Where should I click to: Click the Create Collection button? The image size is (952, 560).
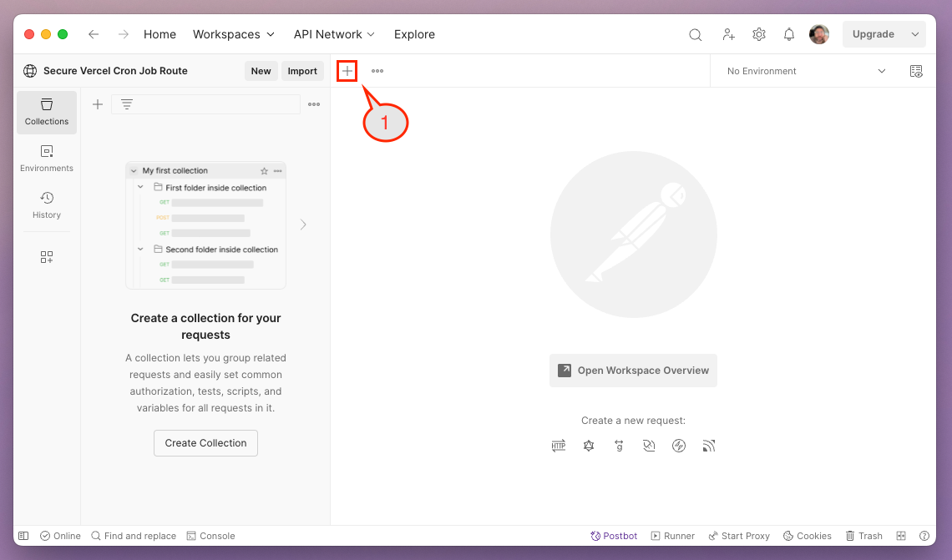tap(205, 443)
